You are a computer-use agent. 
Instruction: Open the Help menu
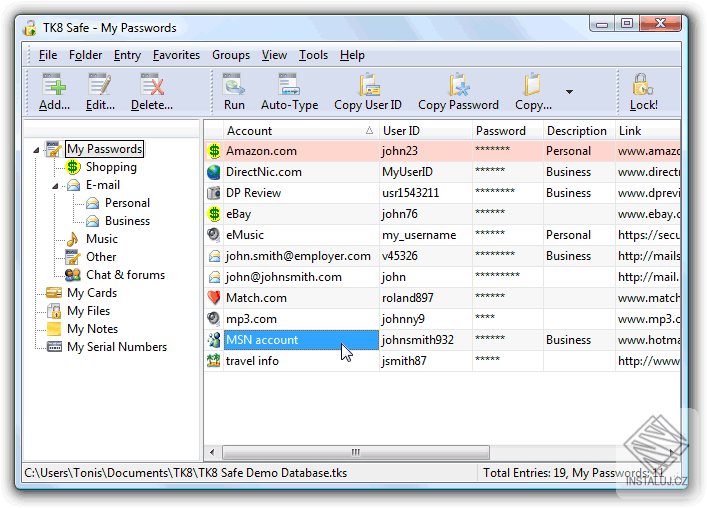352,55
